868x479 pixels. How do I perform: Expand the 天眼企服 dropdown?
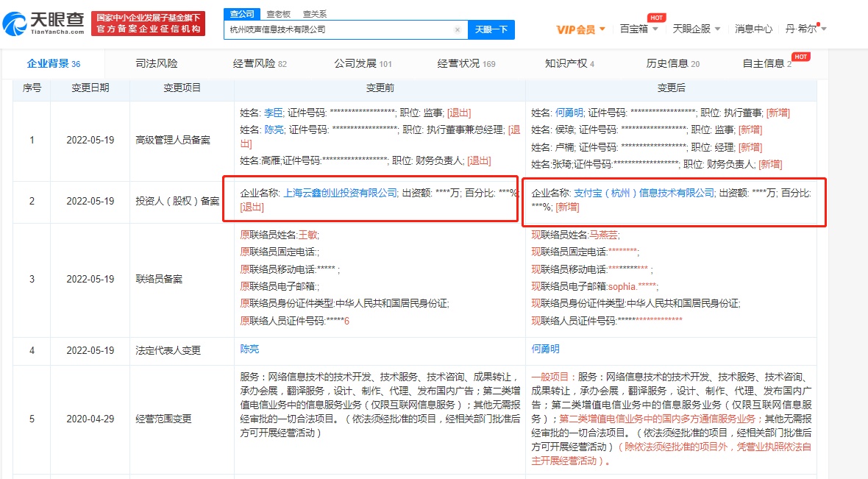pyautogui.click(x=696, y=29)
